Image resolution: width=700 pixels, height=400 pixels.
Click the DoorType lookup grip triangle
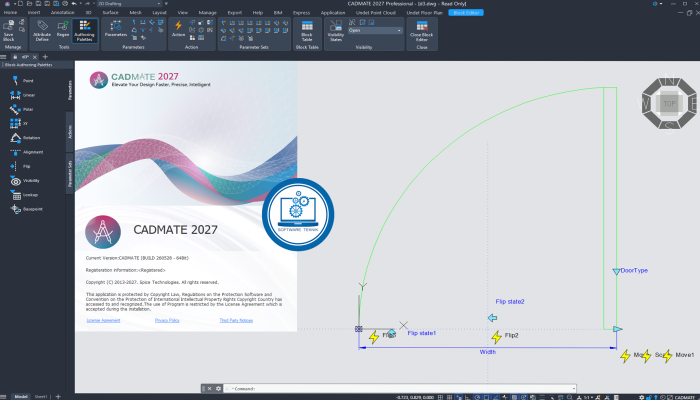coord(616,271)
